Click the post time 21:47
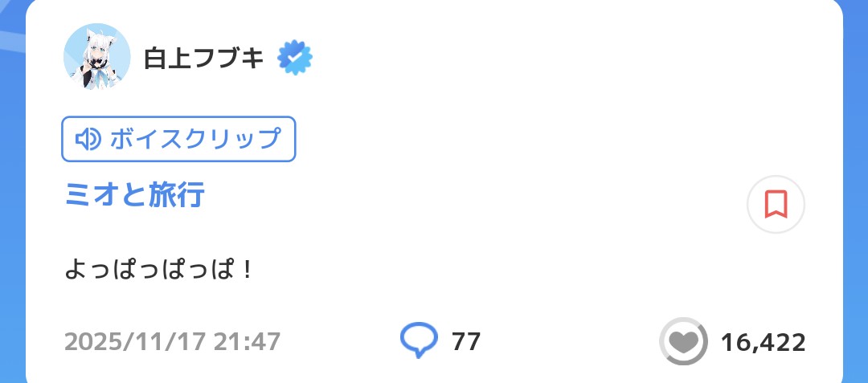 pyautogui.click(x=247, y=342)
